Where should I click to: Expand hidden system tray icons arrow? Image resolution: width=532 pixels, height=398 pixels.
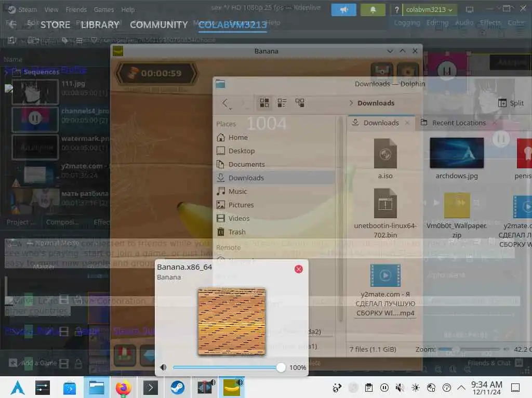(x=461, y=388)
